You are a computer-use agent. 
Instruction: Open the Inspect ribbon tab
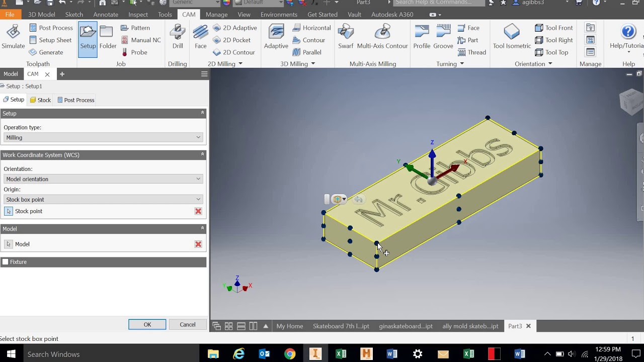click(138, 15)
